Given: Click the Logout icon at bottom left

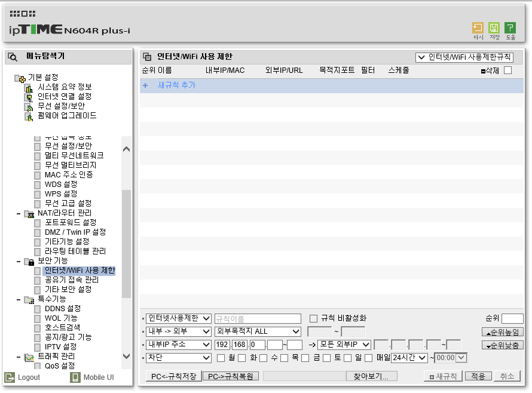Looking at the screenshot, I should (x=10, y=377).
